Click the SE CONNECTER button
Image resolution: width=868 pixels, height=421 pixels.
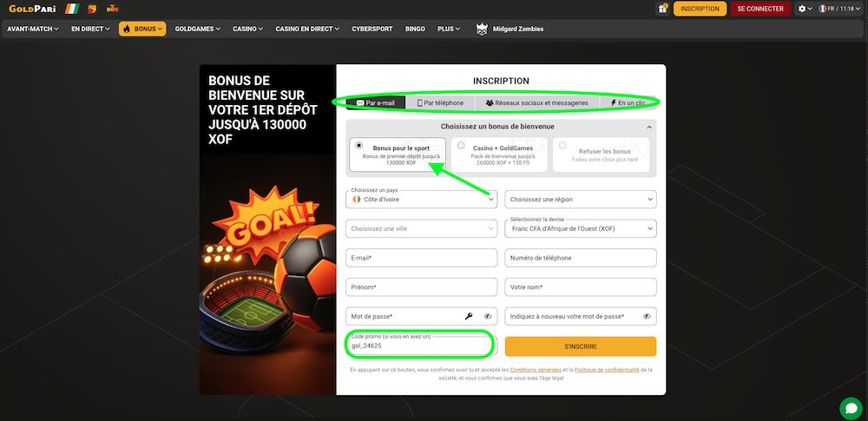pos(760,9)
